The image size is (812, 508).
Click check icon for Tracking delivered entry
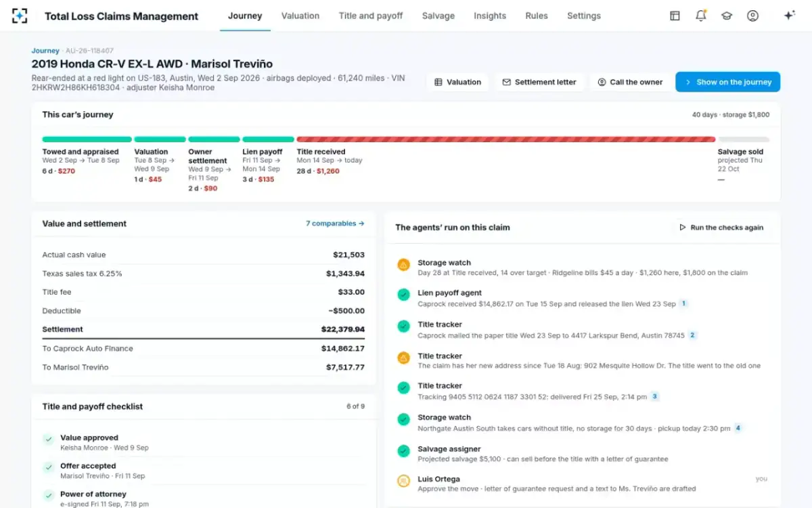(x=403, y=387)
